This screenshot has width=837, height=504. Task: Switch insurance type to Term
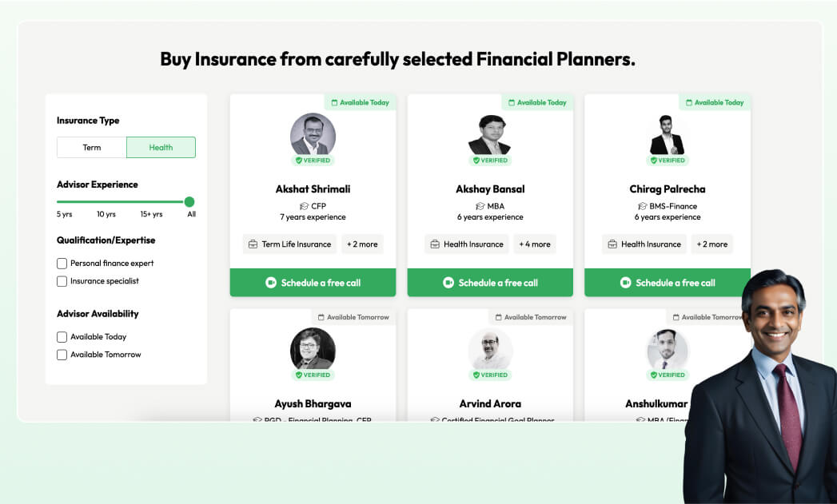pos(92,147)
